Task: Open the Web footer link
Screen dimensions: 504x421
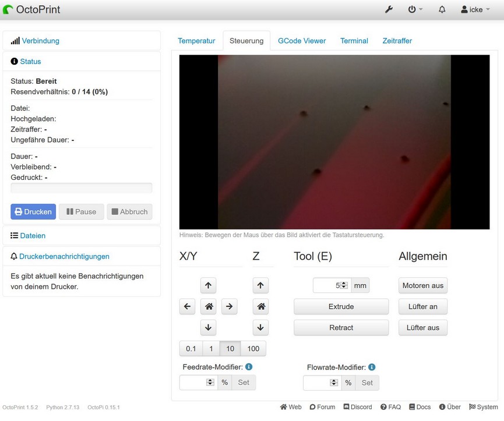Action: (x=291, y=407)
